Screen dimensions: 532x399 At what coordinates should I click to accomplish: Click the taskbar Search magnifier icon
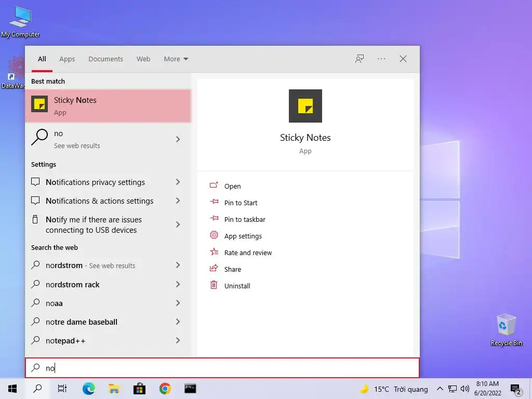pos(37,389)
